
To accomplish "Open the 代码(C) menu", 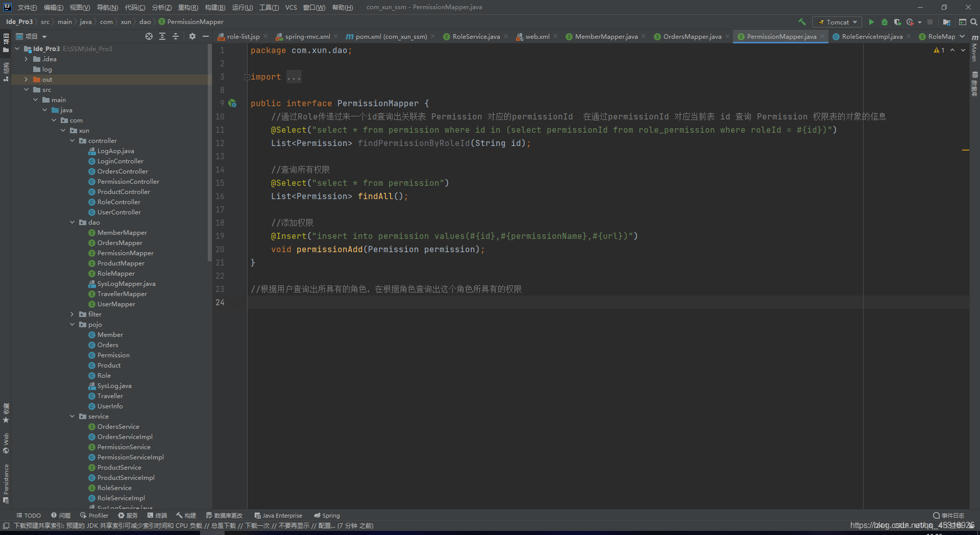I will click(x=135, y=7).
